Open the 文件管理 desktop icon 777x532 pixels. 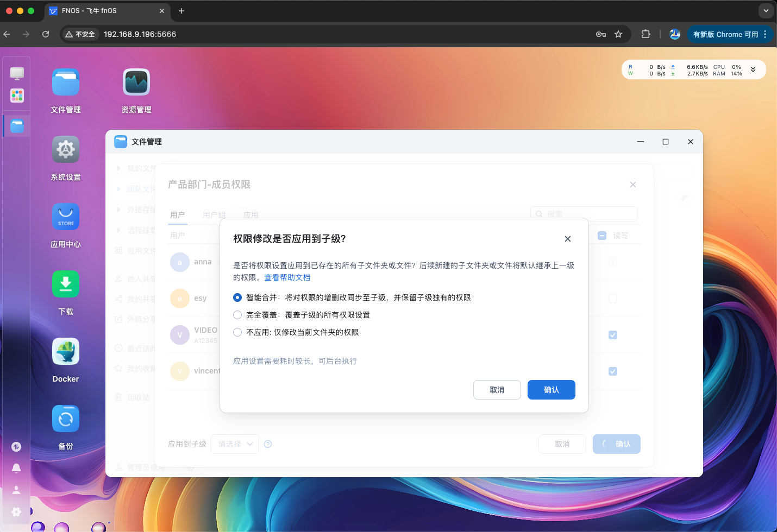(66, 83)
